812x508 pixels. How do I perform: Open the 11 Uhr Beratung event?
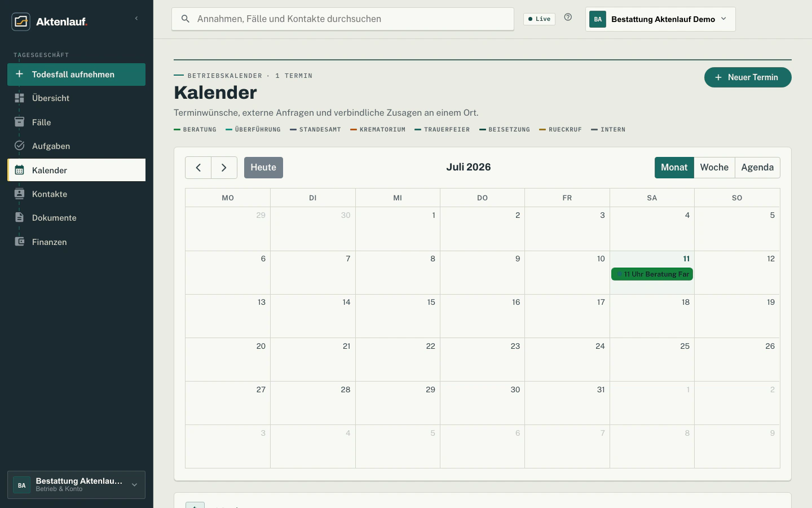[x=652, y=274]
